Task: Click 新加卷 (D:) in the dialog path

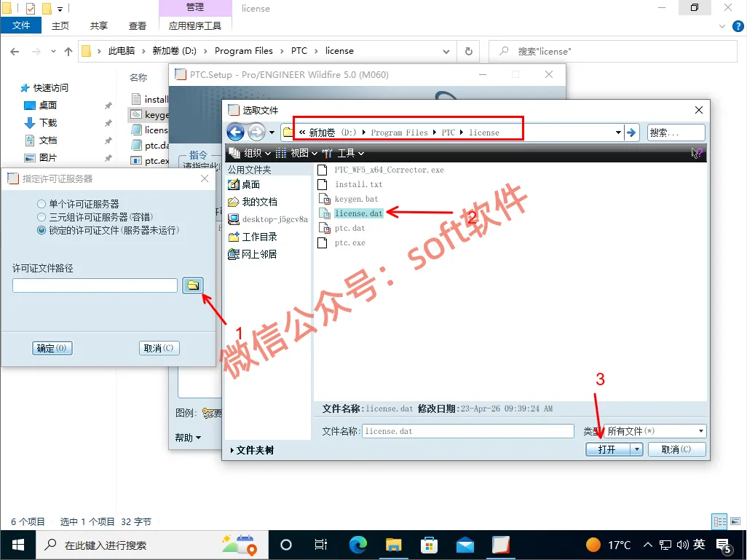Action: point(333,133)
